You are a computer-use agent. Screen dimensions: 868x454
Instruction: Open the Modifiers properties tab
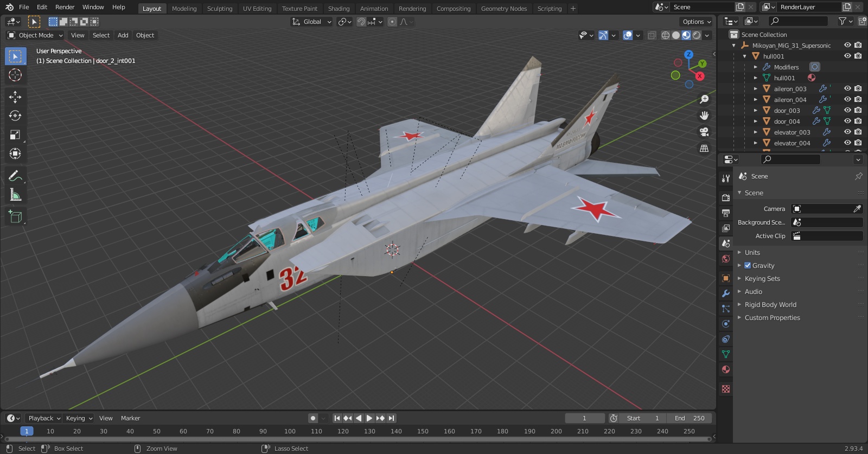[x=726, y=293]
